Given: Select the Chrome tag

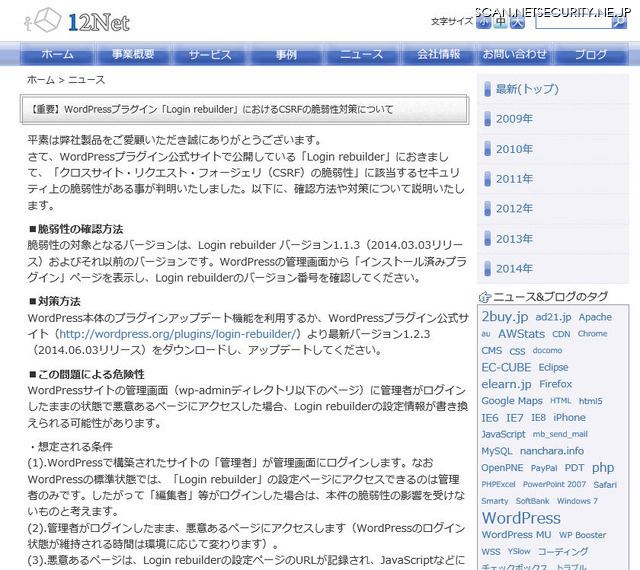Looking at the screenshot, I should click(592, 334).
